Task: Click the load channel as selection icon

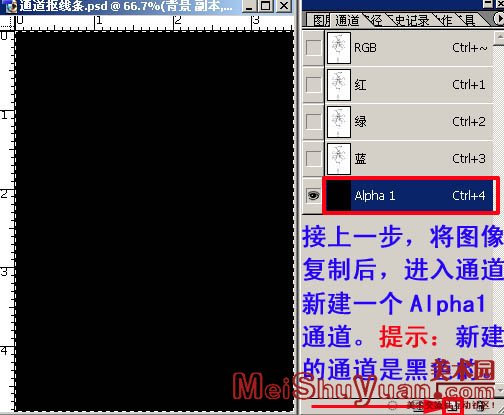Action: [x=392, y=406]
